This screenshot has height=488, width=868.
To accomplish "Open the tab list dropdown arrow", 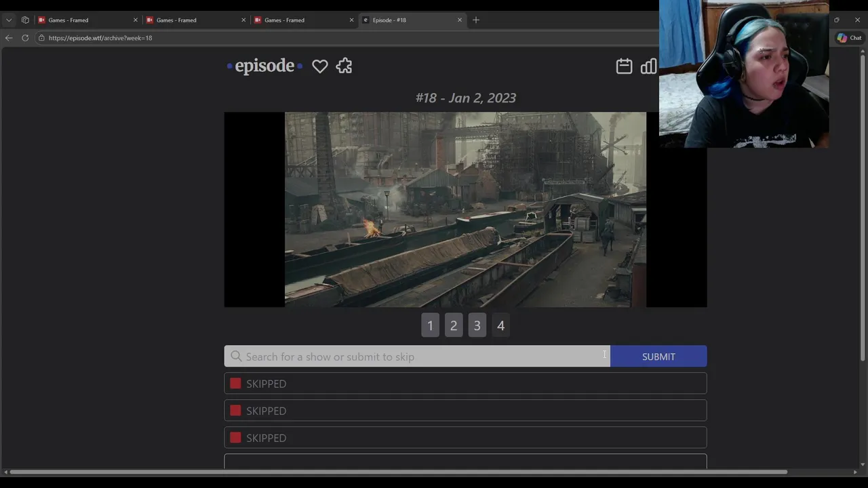I will (9, 20).
